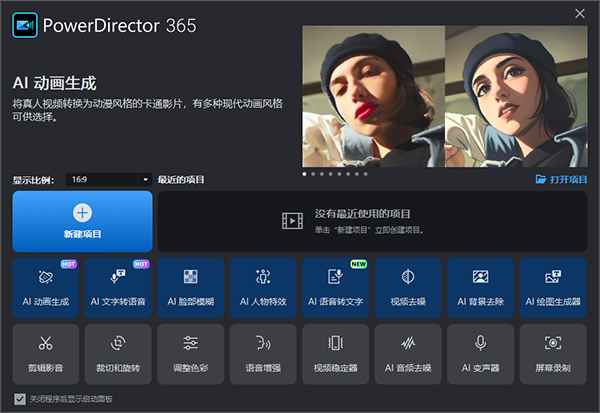The width and height of the screenshot is (600, 413).
Task: Open the AI 动画生成 tool
Action: pos(46,287)
